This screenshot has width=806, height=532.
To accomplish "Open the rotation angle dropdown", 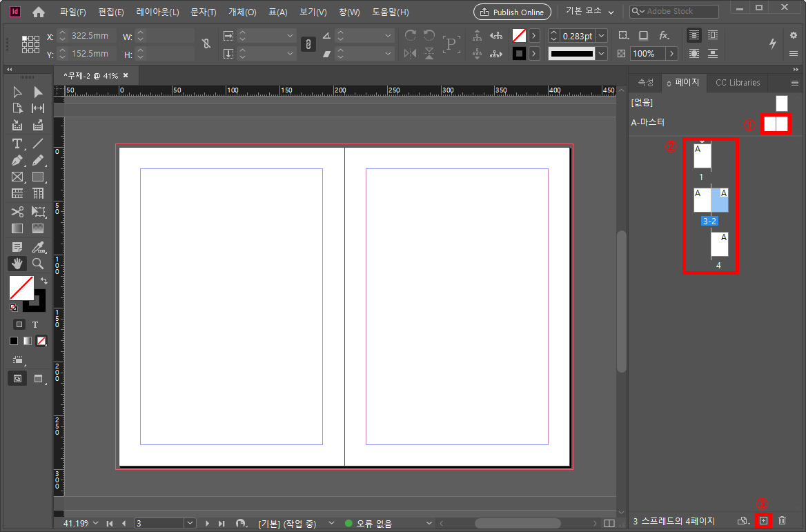I will (388, 36).
